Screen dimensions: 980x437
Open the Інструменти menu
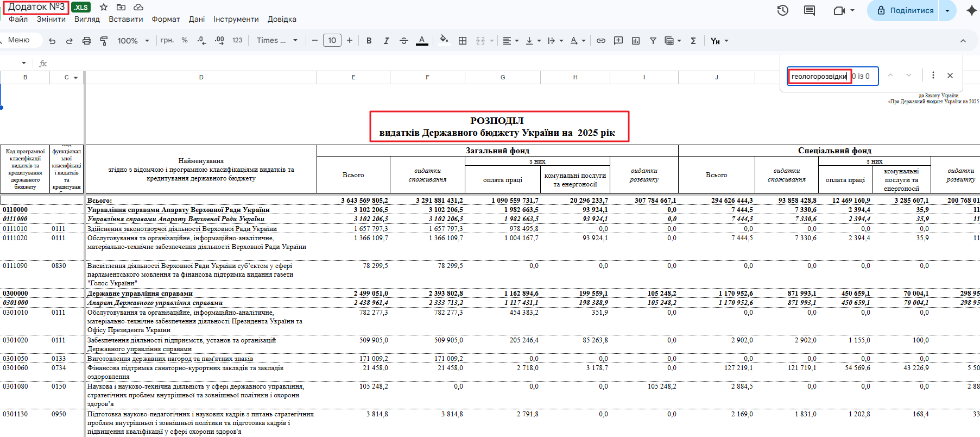236,19
